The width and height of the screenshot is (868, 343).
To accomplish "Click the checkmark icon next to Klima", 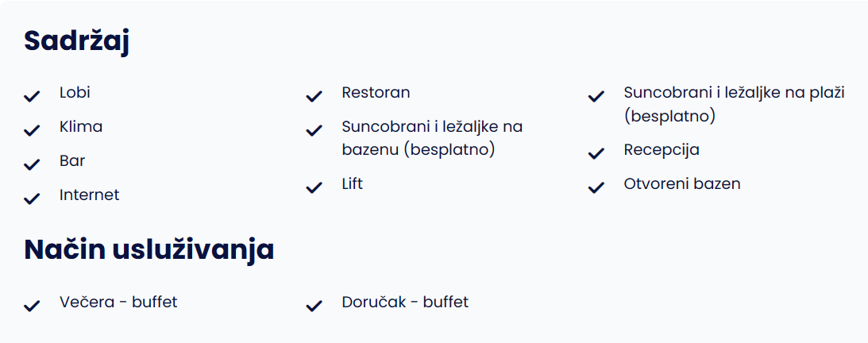I will (x=32, y=130).
